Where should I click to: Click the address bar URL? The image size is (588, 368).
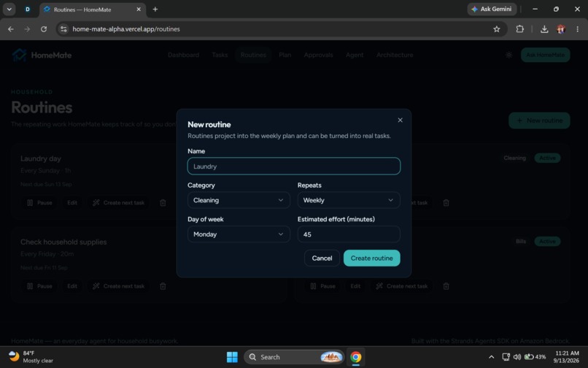[126, 29]
